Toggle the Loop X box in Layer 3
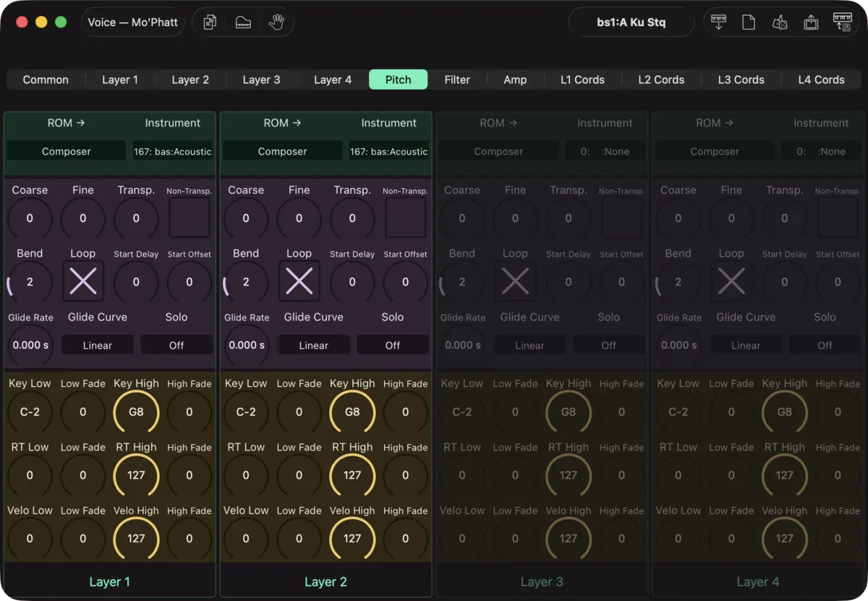Viewport: 868px width, 601px height. pos(515,281)
